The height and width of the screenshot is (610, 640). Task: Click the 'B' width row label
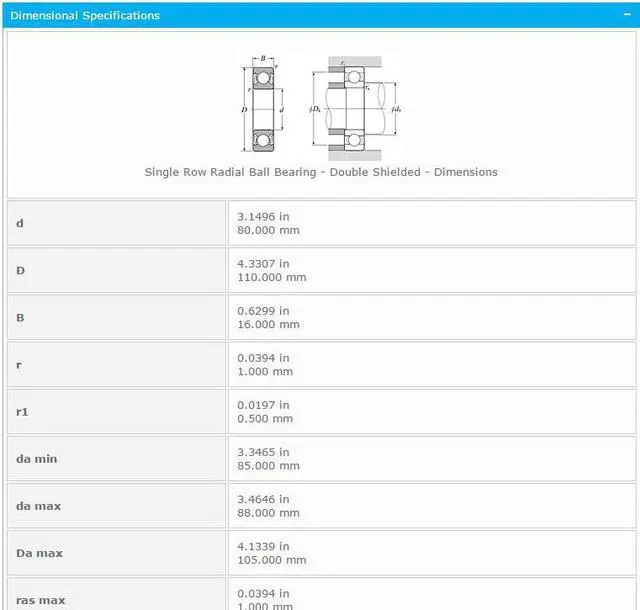point(20,317)
